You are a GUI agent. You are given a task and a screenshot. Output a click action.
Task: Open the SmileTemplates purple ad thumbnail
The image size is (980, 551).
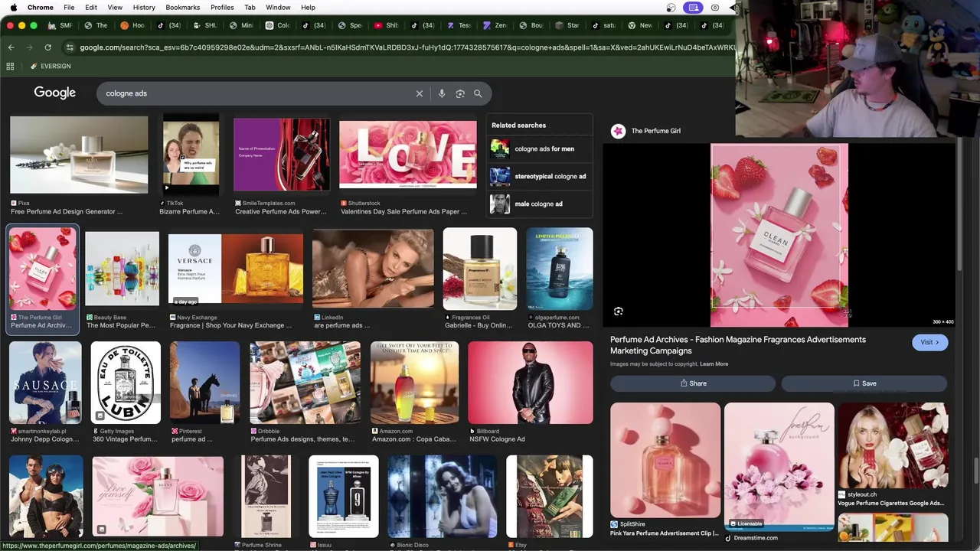[282, 155]
